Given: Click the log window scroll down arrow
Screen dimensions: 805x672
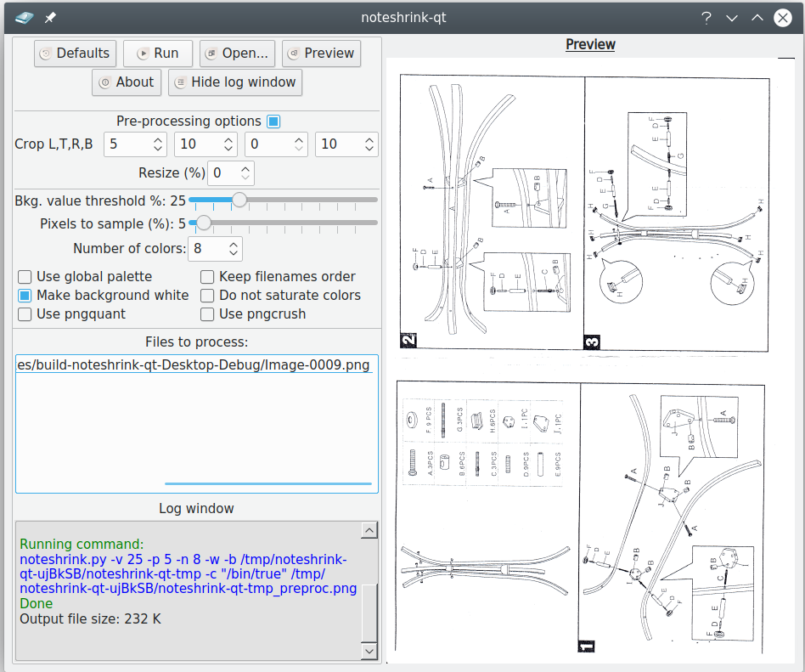Looking at the screenshot, I should 369,651.
